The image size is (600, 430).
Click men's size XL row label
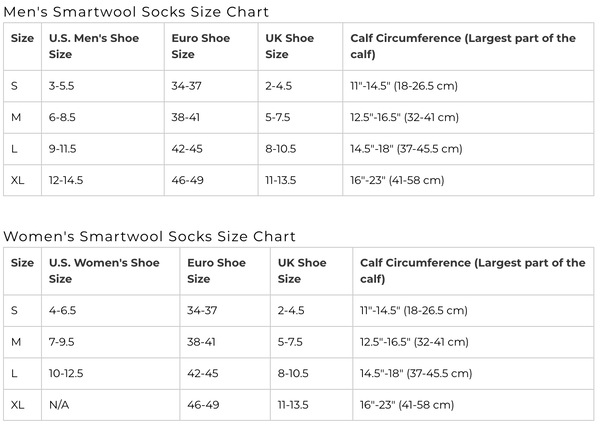click(18, 180)
